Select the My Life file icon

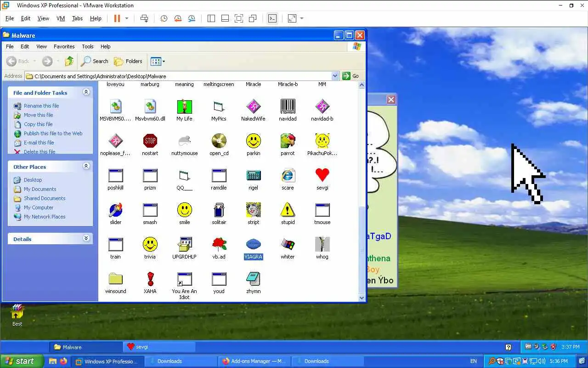(184, 106)
